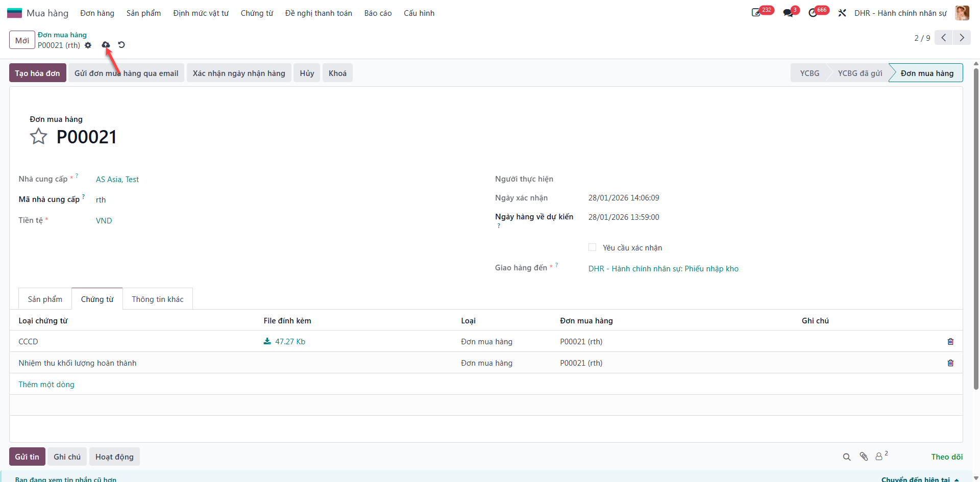Download the 47.27 Kb CCCD attachment

click(x=284, y=342)
